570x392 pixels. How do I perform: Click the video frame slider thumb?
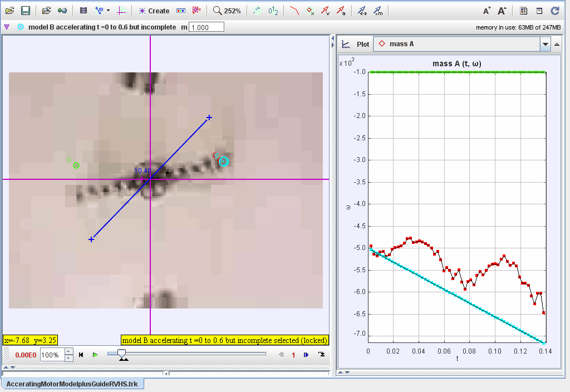(x=122, y=354)
